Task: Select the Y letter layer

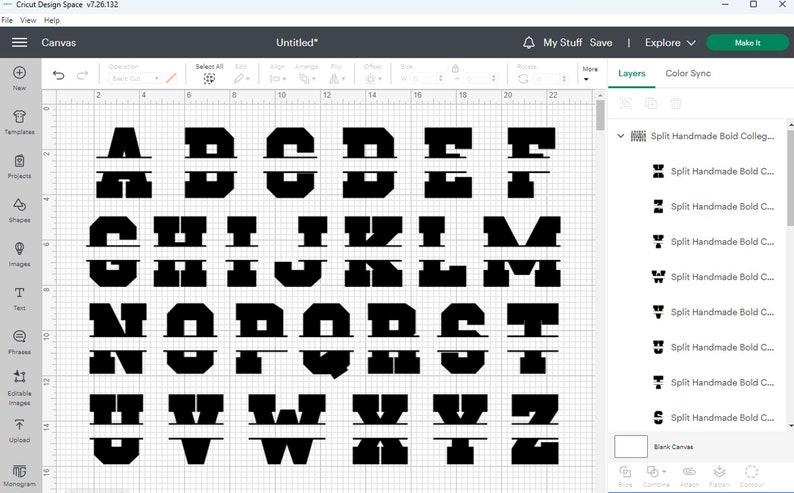Action: click(713, 241)
